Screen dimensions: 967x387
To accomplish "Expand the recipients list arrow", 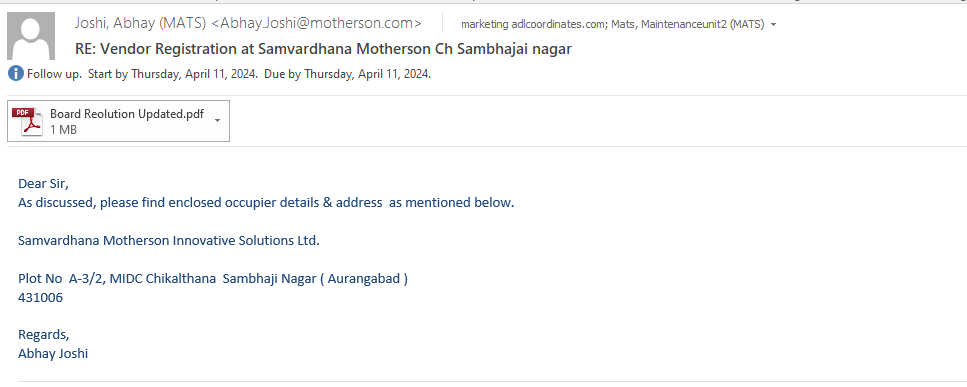I will 773,25.
